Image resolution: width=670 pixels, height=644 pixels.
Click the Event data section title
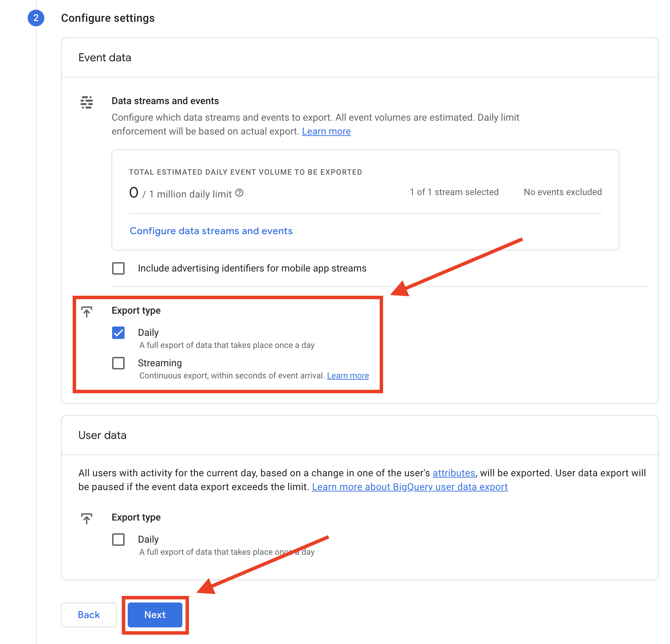[x=105, y=57]
